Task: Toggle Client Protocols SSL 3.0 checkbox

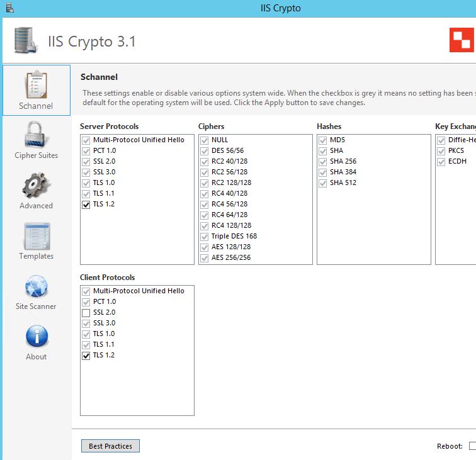Action: [86, 323]
